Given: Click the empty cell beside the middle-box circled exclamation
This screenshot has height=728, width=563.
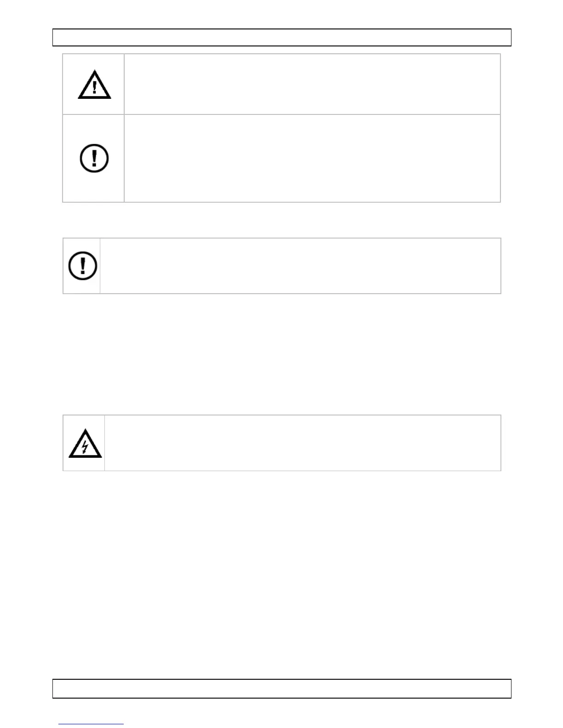Looking at the screenshot, I should click(x=300, y=266).
